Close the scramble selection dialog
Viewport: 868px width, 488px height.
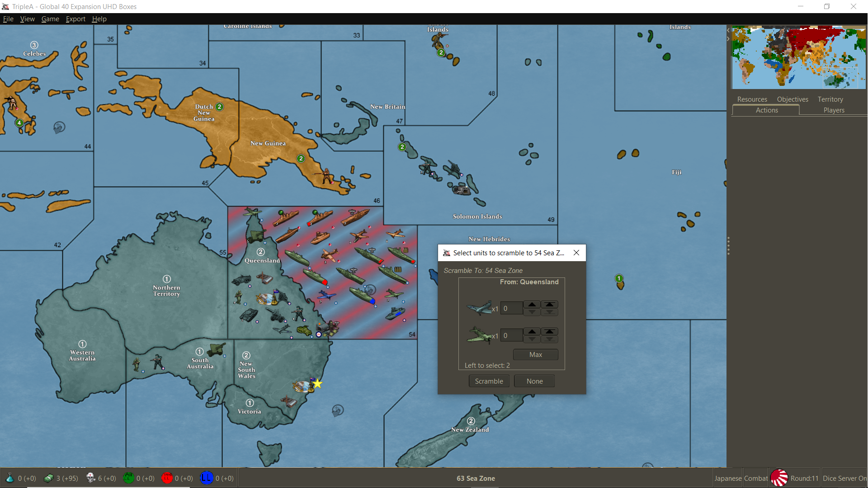pos(576,253)
